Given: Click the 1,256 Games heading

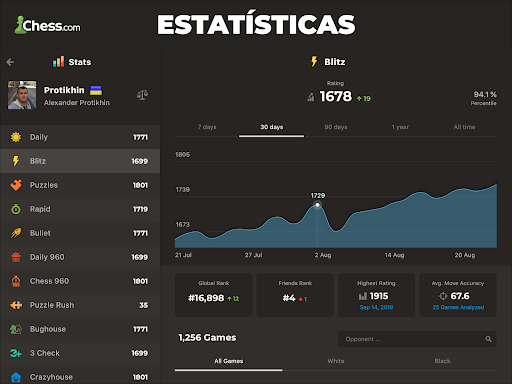Looking at the screenshot, I should click(x=207, y=338).
